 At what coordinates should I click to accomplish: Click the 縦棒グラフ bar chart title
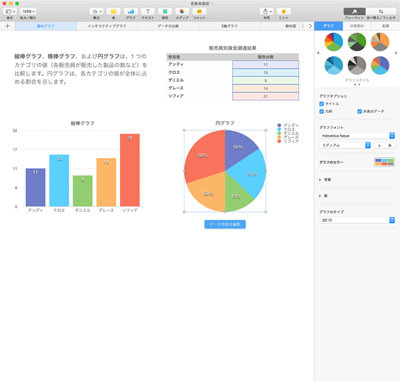click(82, 123)
